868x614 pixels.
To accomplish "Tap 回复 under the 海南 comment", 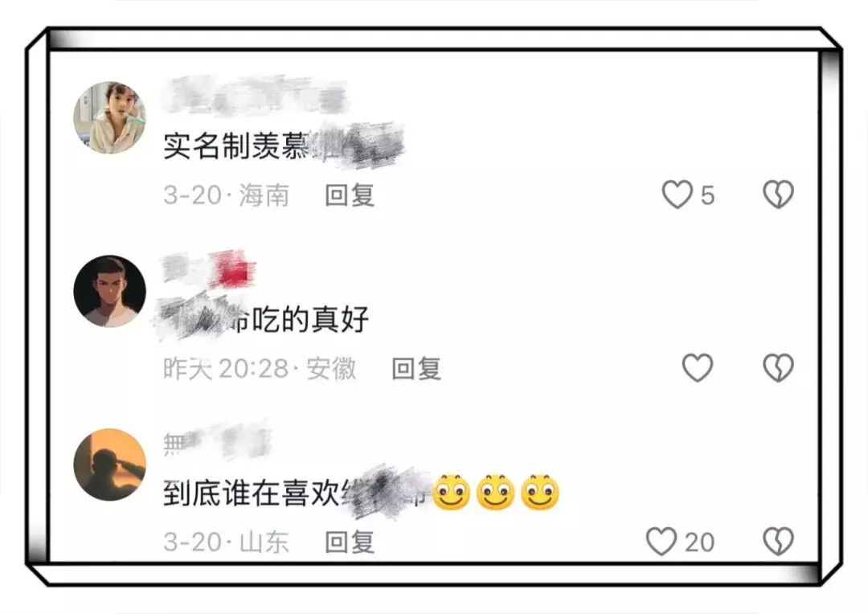I will (x=350, y=195).
